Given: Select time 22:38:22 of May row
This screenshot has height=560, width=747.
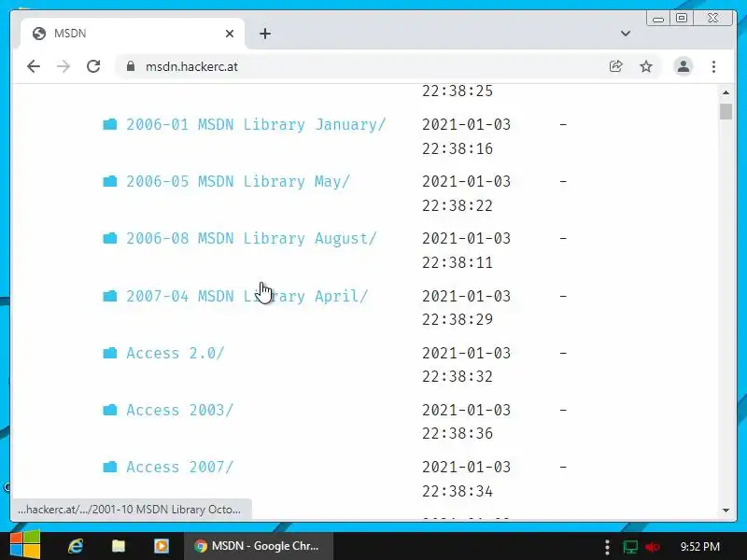Looking at the screenshot, I should click(458, 205).
